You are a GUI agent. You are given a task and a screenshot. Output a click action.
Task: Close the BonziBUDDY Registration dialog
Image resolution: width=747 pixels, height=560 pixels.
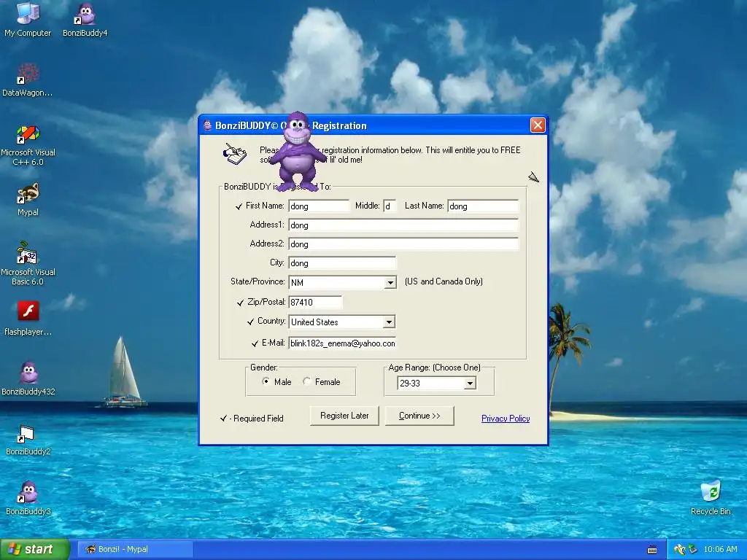click(x=538, y=125)
